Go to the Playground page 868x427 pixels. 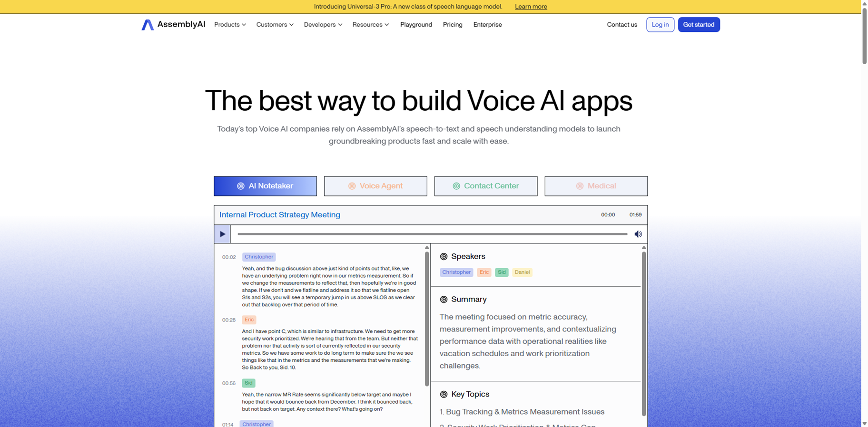pos(416,25)
